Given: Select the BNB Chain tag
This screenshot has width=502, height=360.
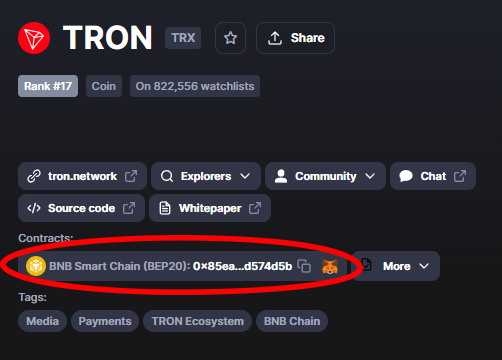Looking at the screenshot, I should [292, 321].
